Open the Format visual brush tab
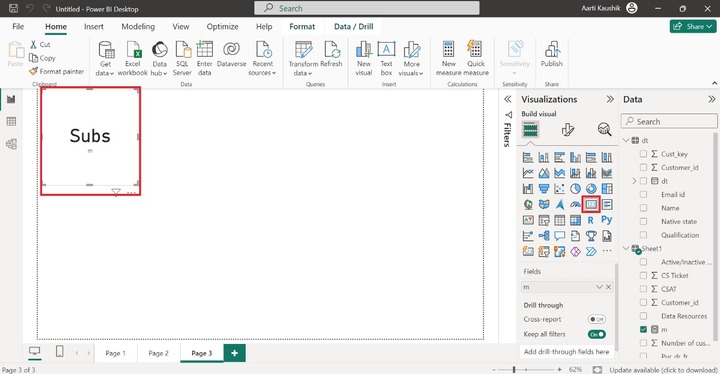The image size is (720, 374). (x=568, y=130)
